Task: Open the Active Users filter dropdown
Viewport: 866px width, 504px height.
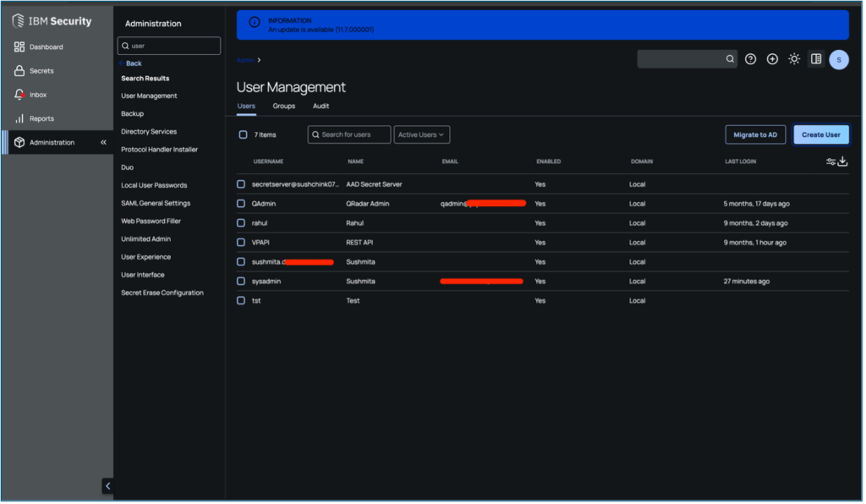Action: pyautogui.click(x=421, y=134)
